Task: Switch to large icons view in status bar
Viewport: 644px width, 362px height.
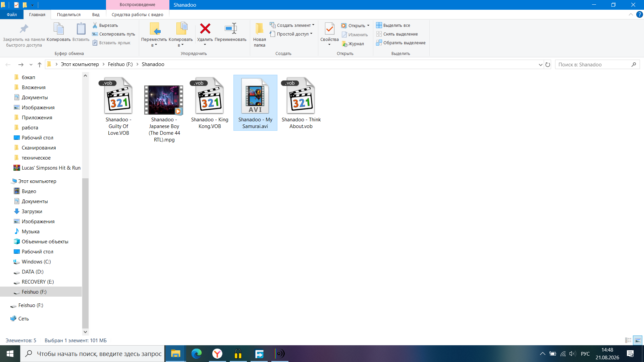Action: click(x=638, y=340)
